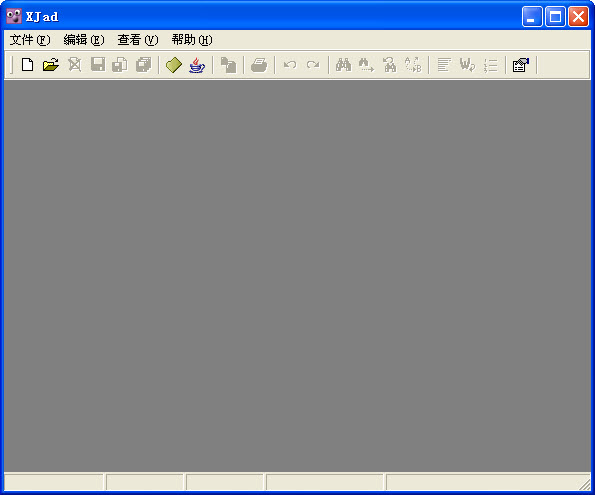Screen dimensions: 595x495
Task: Click the green diamond decompile icon
Action: 174,65
